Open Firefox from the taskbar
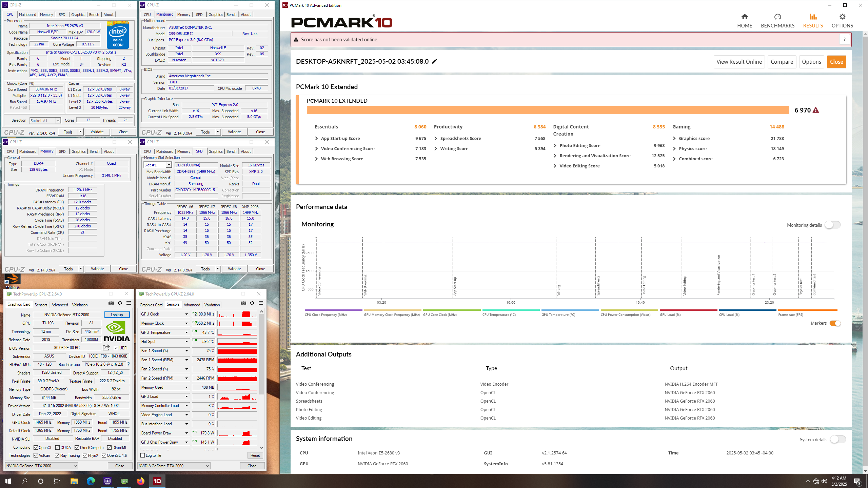This screenshot has width=868, height=488. point(140,481)
